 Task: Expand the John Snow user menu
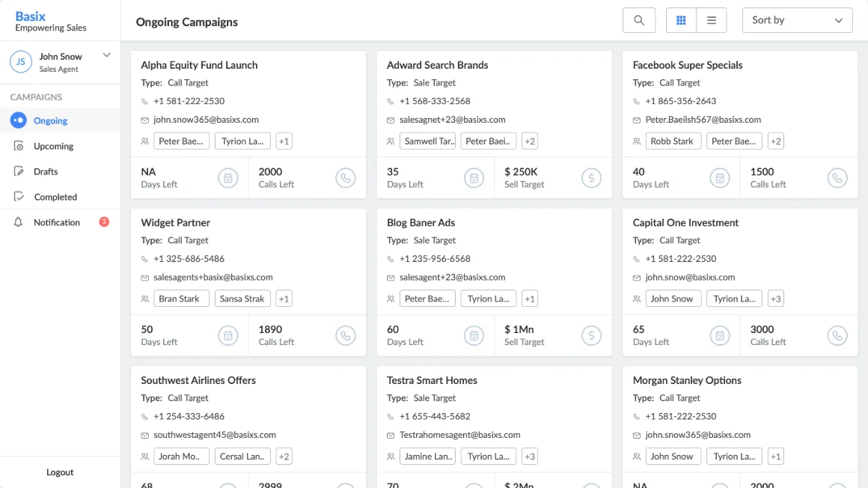click(107, 55)
